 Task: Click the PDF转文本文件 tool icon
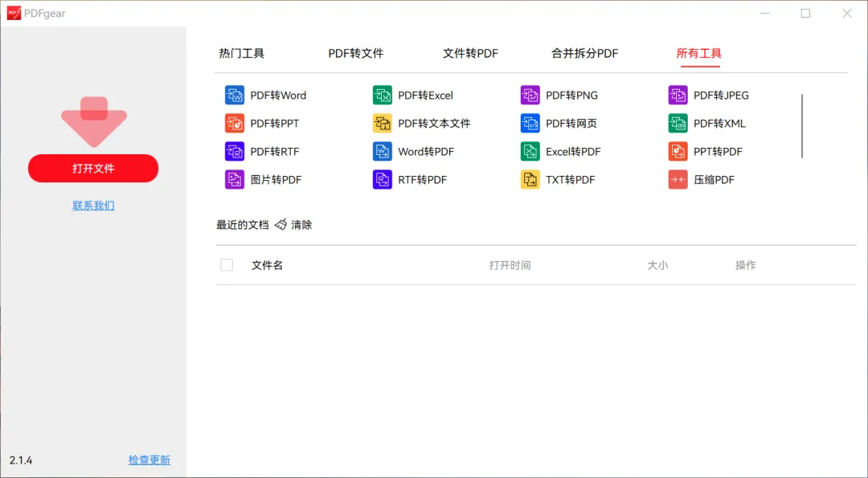(x=383, y=124)
